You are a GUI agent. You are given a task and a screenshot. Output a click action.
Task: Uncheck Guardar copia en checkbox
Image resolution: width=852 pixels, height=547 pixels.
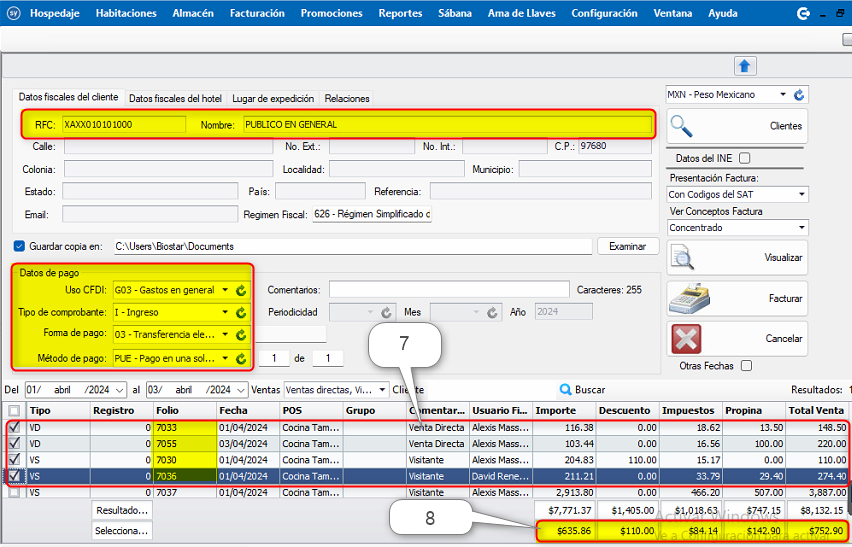click(19, 246)
